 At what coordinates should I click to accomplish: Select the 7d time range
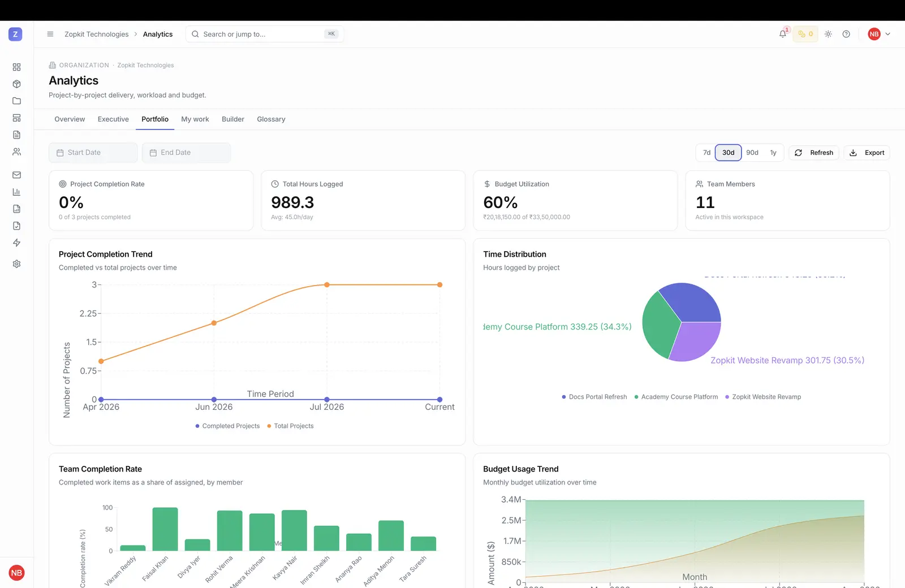tap(706, 153)
